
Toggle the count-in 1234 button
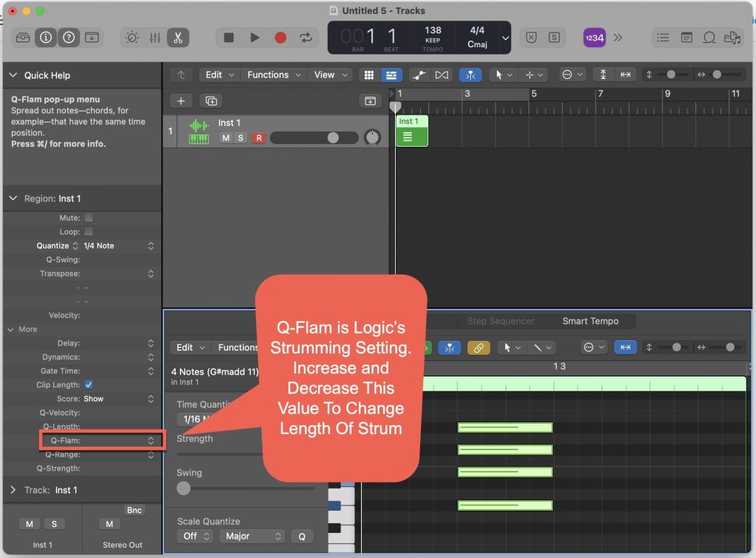pos(594,38)
